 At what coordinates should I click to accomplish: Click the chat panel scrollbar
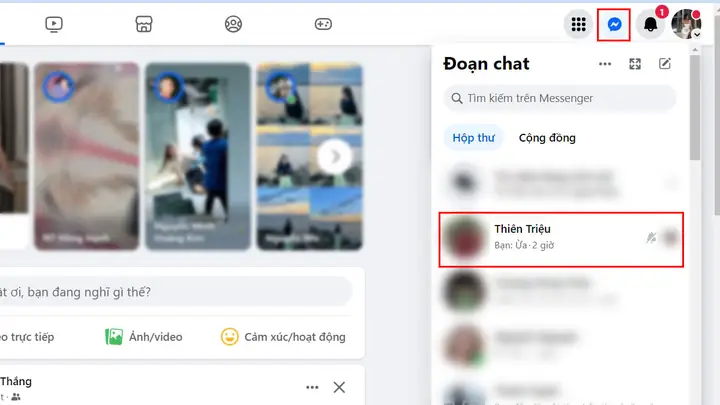coord(695,108)
